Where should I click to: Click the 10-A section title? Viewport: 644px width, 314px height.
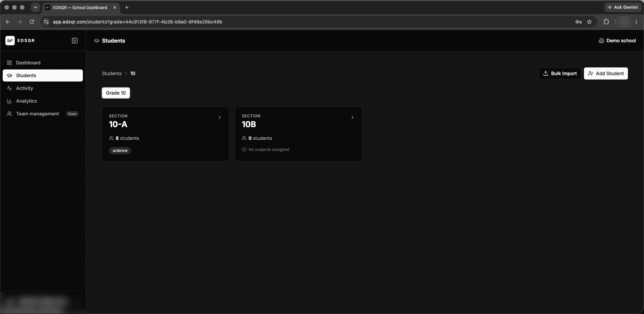pyautogui.click(x=118, y=124)
